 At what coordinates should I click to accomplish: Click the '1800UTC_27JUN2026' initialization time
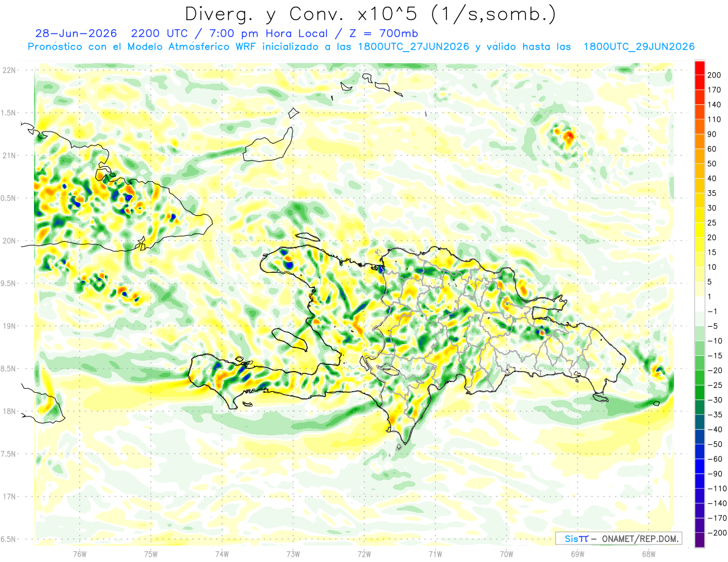(413, 47)
